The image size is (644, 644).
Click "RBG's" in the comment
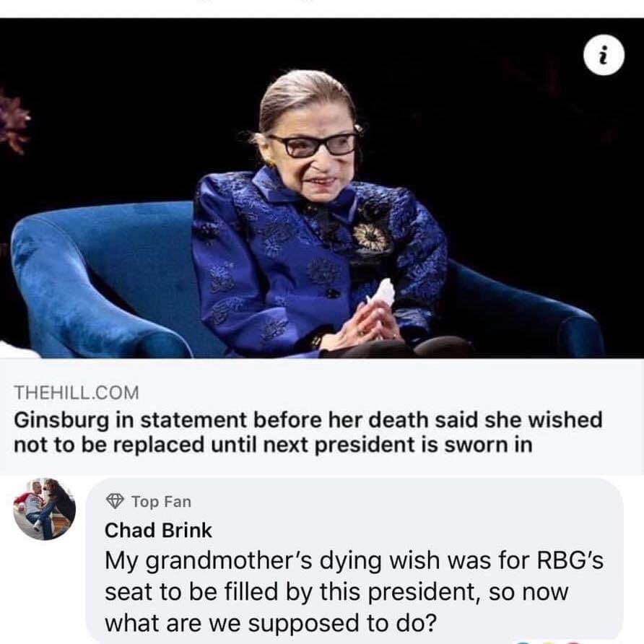[562, 560]
